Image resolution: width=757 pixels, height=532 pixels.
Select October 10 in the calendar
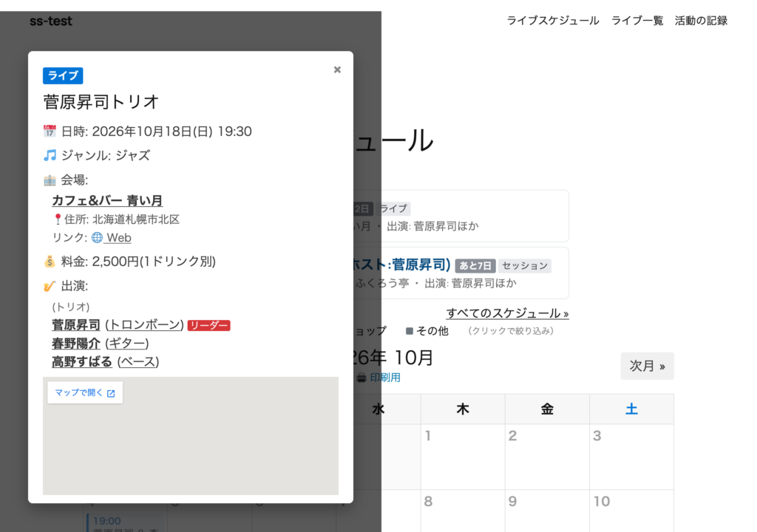click(631, 511)
